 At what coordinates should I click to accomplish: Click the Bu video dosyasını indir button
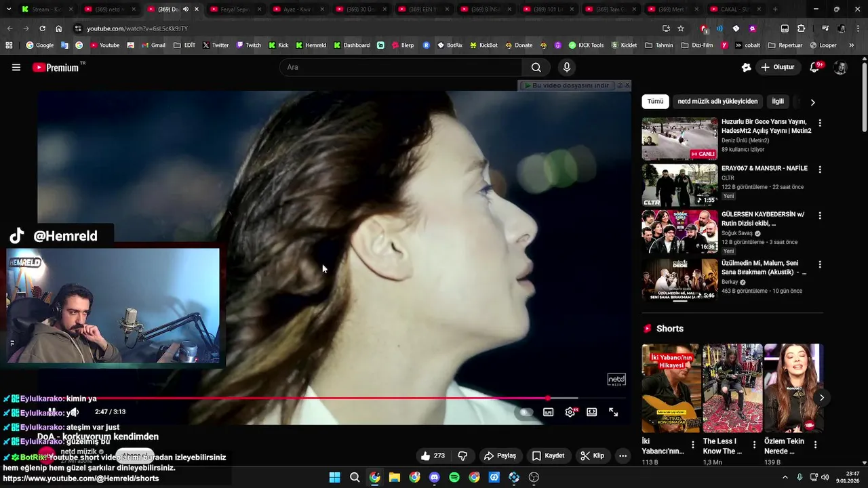[570, 85]
